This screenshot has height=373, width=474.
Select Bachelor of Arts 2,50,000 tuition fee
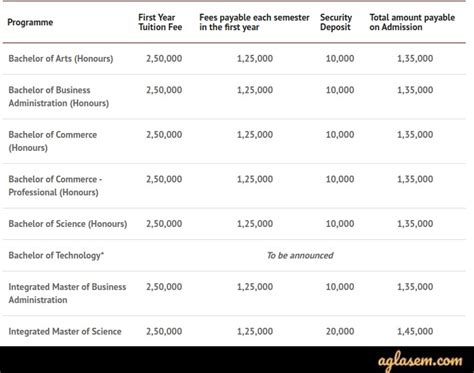click(164, 59)
